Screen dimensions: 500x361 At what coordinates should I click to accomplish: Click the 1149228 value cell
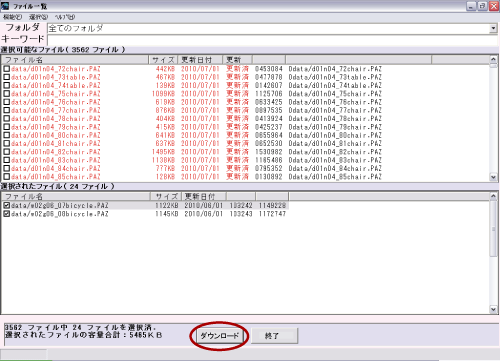[272, 206]
